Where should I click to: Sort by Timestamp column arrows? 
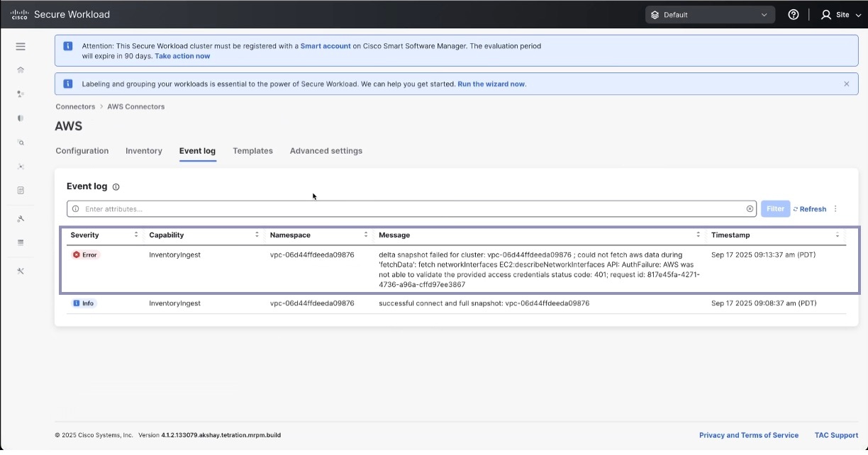(x=837, y=235)
